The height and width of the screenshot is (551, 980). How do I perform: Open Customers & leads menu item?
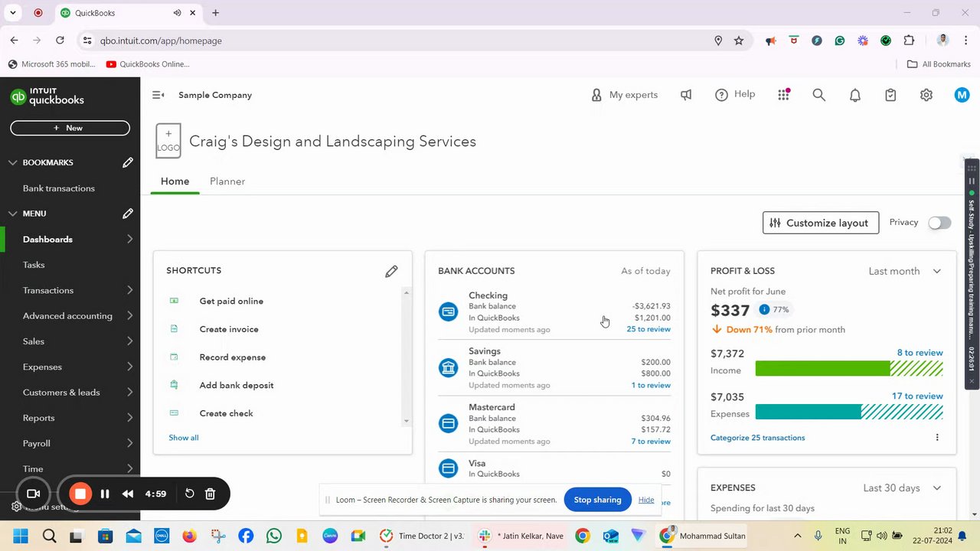[61, 393]
